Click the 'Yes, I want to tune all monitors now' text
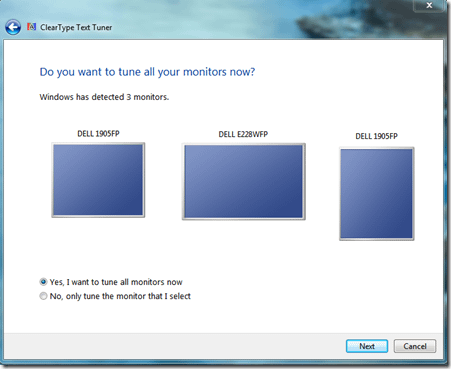 coord(116,282)
